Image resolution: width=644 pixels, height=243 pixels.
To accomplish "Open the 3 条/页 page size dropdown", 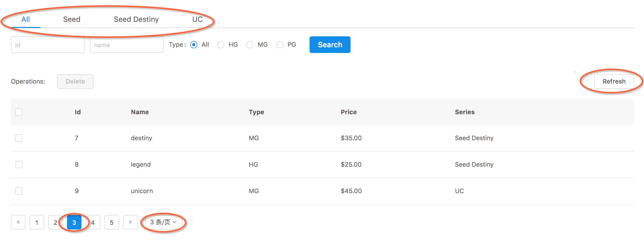I will click(x=164, y=222).
